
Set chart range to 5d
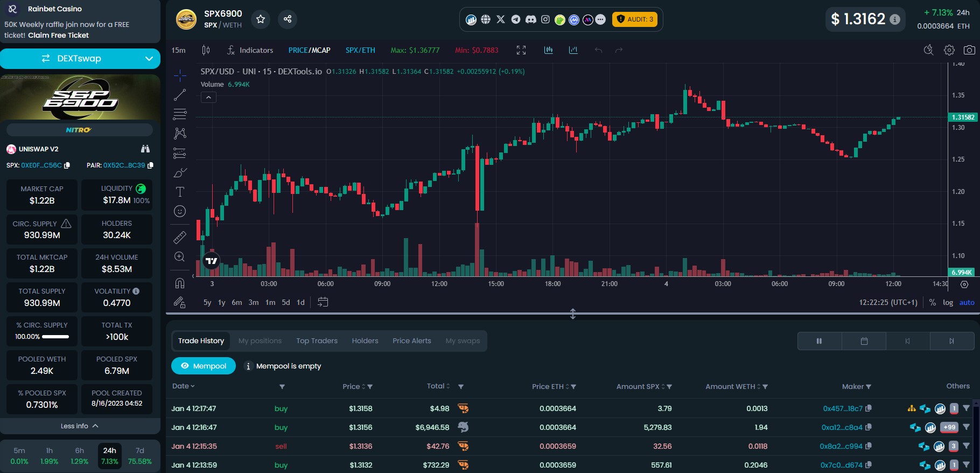pyautogui.click(x=286, y=302)
